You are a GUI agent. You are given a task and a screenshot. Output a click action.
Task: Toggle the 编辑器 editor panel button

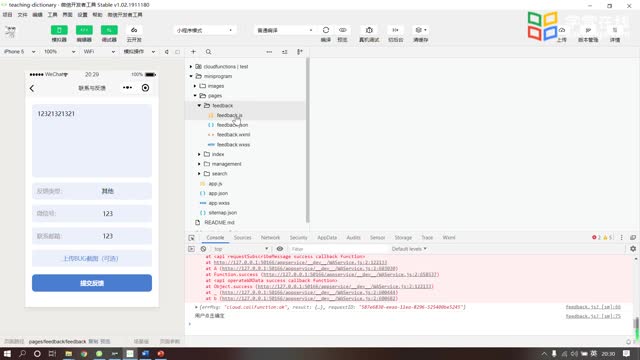coord(84,30)
